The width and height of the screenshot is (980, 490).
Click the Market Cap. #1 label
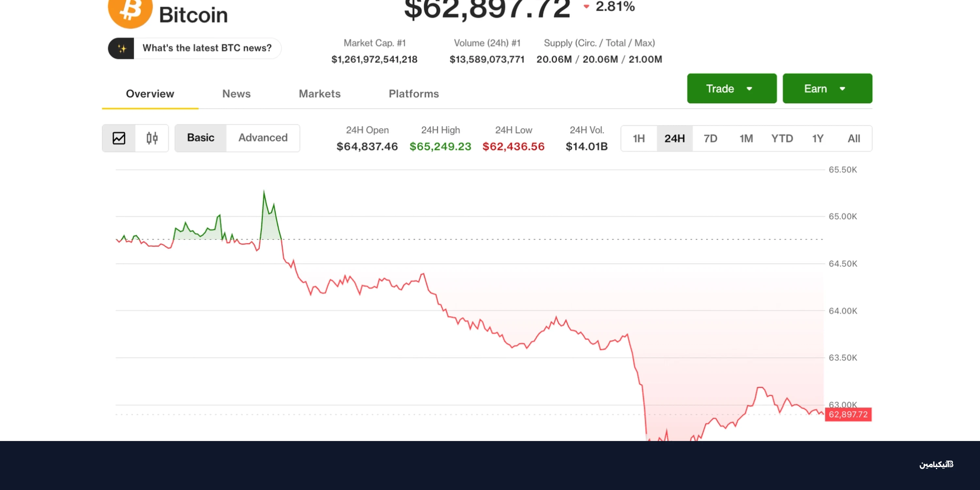[x=374, y=43]
